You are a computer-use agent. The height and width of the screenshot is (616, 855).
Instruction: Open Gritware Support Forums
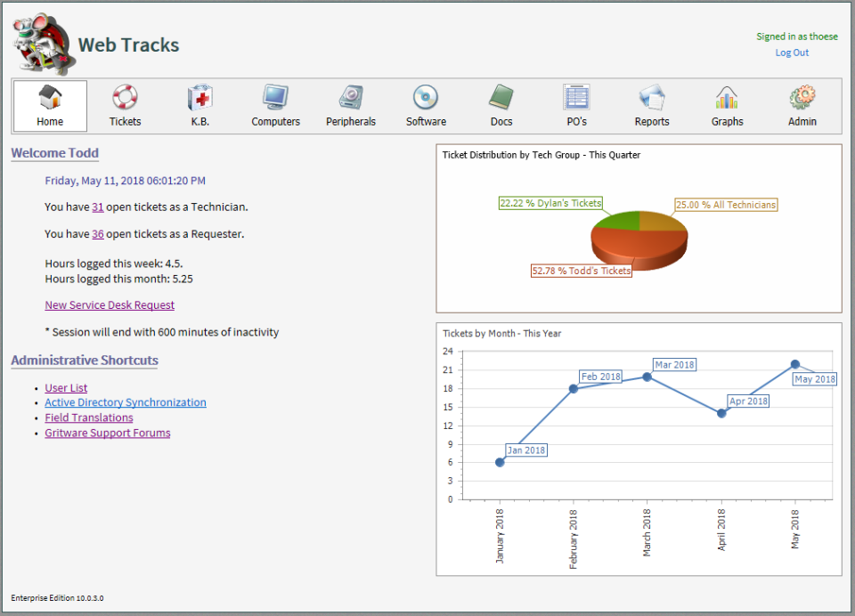107,433
